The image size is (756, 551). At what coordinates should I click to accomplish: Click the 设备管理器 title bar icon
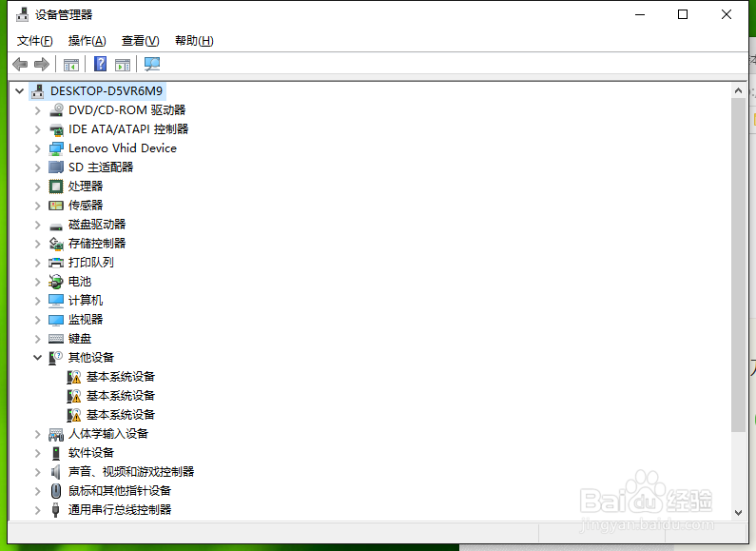[x=22, y=15]
